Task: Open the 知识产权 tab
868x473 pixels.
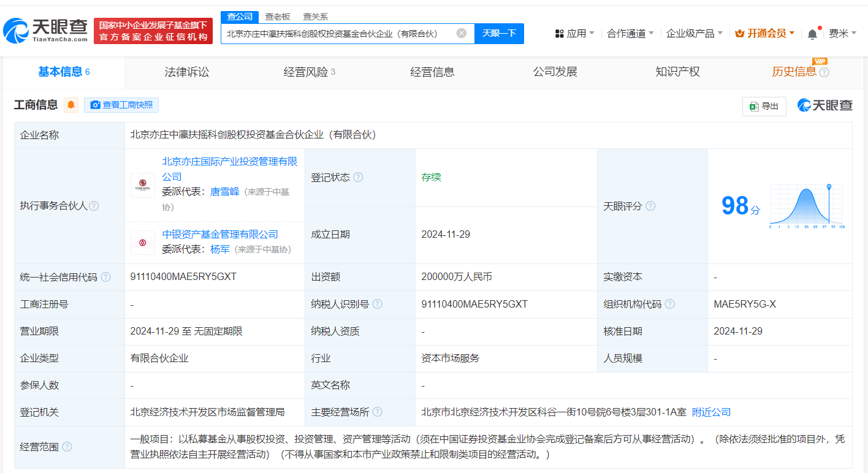Action: (x=677, y=72)
